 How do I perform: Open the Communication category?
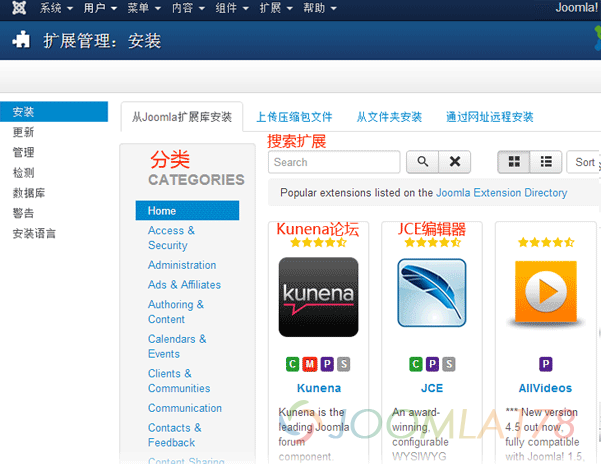point(185,408)
